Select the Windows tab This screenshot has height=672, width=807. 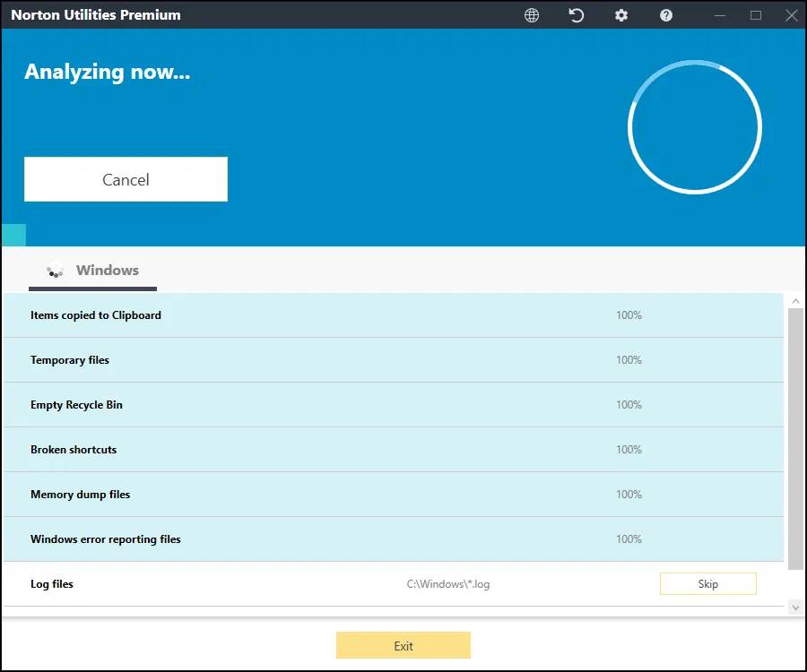pyautogui.click(x=92, y=271)
